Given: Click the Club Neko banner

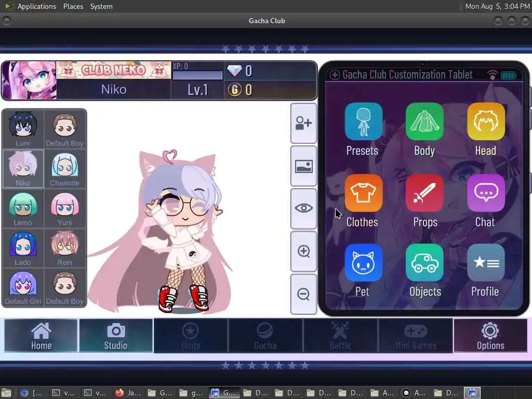Looking at the screenshot, I should tap(113, 70).
